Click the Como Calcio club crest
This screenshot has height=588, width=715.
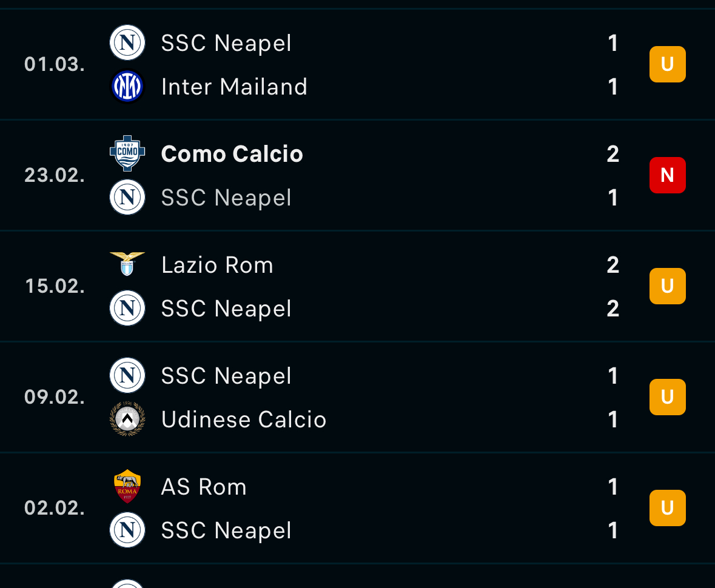click(x=127, y=153)
